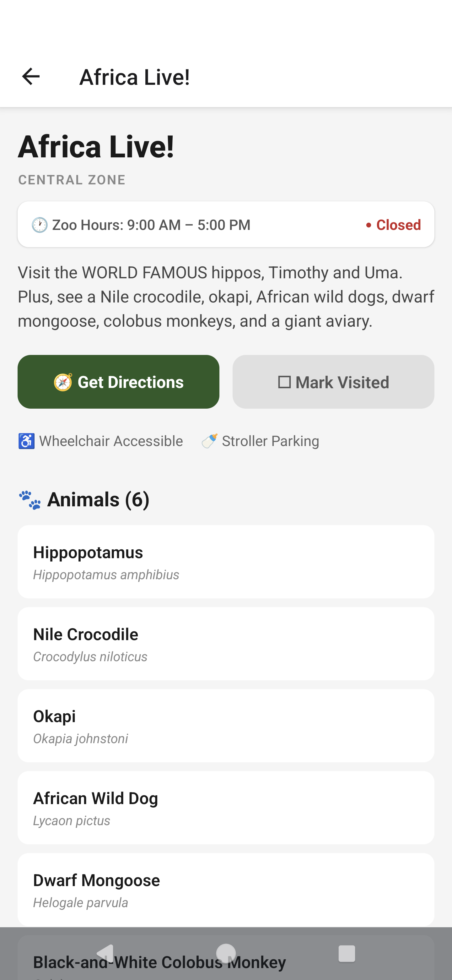Open the African Wild Dog entry
The image size is (452, 980).
click(x=226, y=808)
